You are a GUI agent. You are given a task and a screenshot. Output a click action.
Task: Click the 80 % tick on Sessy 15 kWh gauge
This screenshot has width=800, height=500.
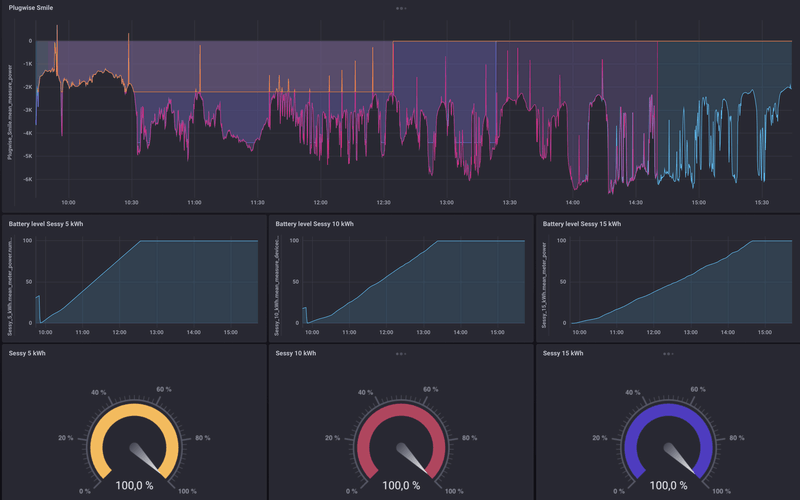coord(737,438)
